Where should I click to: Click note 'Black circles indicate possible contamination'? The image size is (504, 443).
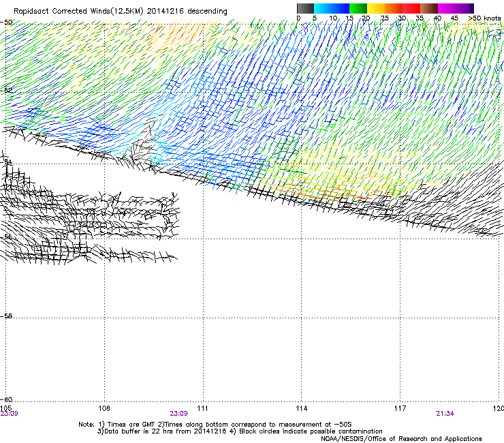coord(311,431)
